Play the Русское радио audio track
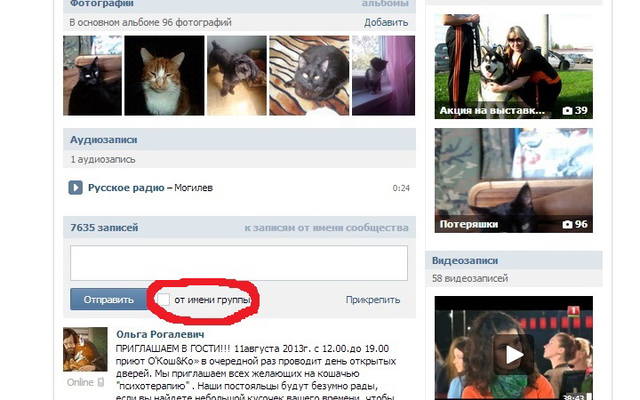Viewport: 640px width, 400px height. pyautogui.click(x=75, y=188)
